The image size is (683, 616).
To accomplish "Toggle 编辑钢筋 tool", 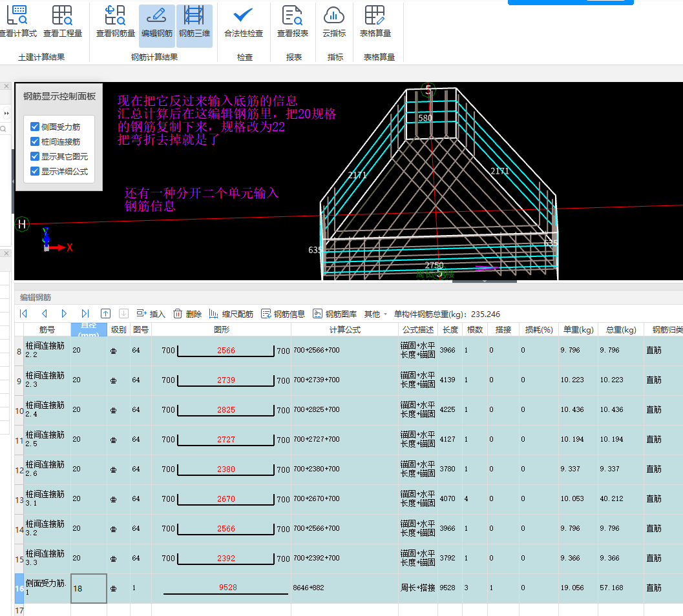I will (157, 25).
